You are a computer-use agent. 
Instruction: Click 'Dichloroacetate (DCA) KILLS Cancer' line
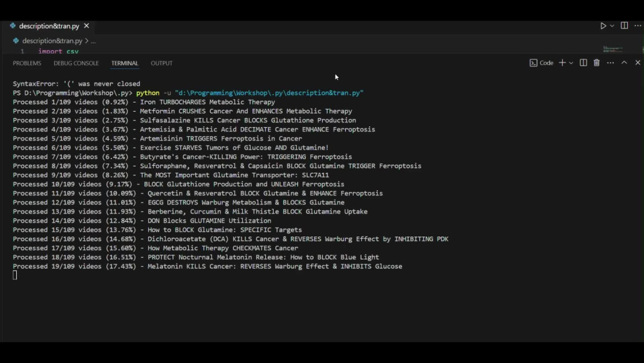pos(231,239)
